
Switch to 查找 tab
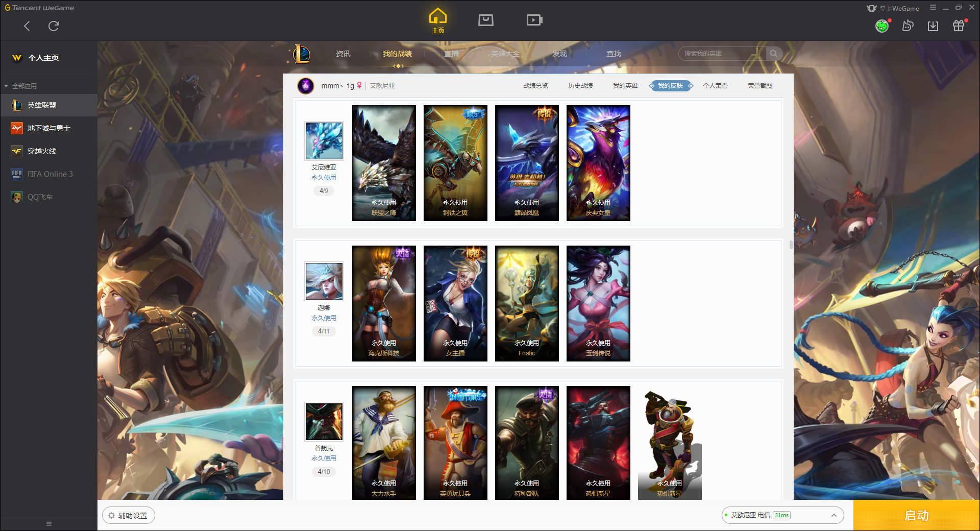(x=614, y=54)
